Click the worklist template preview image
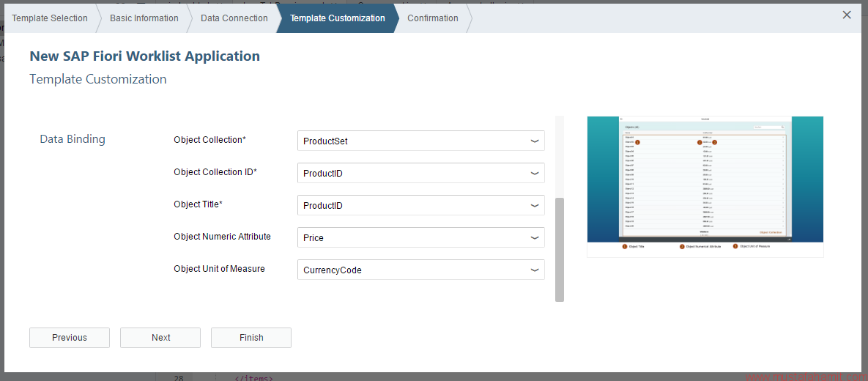 [x=705, y=187]
